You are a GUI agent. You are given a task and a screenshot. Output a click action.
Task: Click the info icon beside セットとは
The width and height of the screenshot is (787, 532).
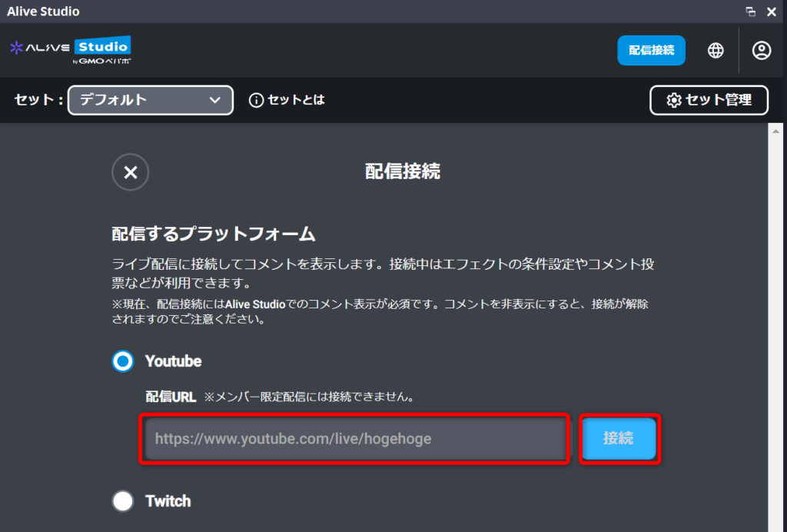256,100
